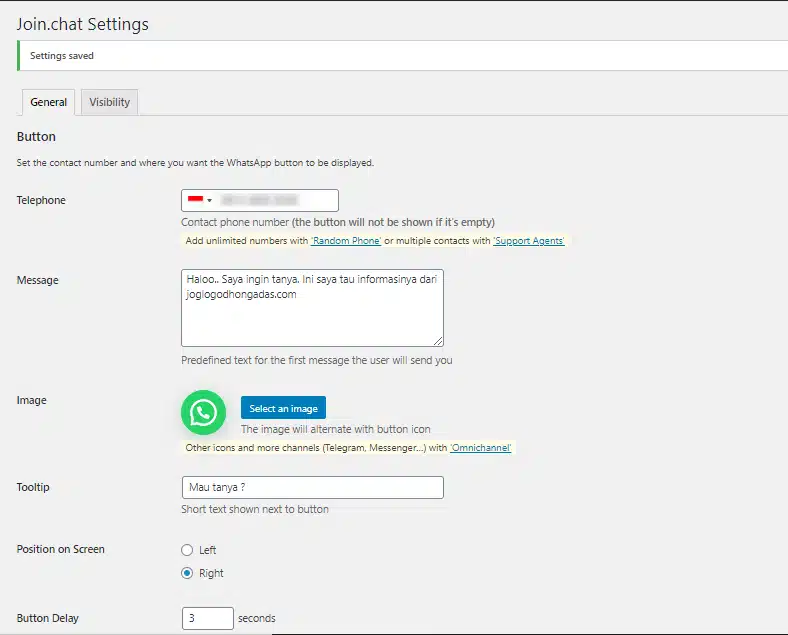
Task: Click the 'Contact phone number' help text
Action: click(x=338, y=222)
